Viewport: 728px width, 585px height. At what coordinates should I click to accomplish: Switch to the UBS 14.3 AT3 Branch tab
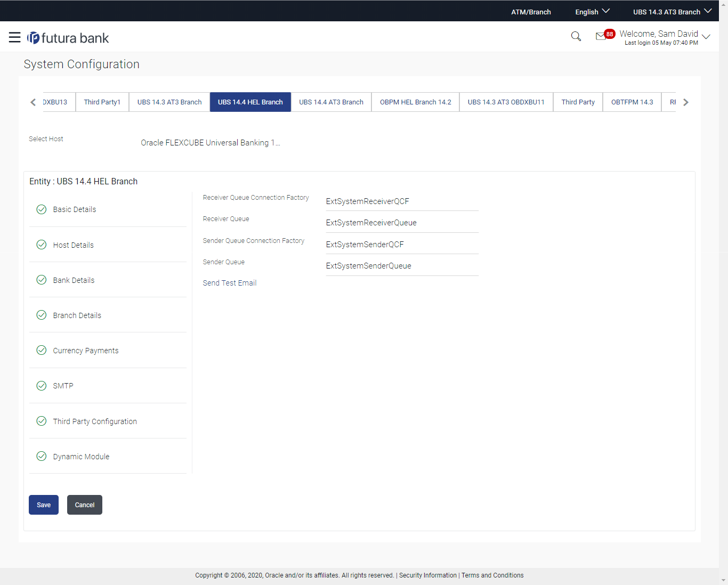[169, 102]
